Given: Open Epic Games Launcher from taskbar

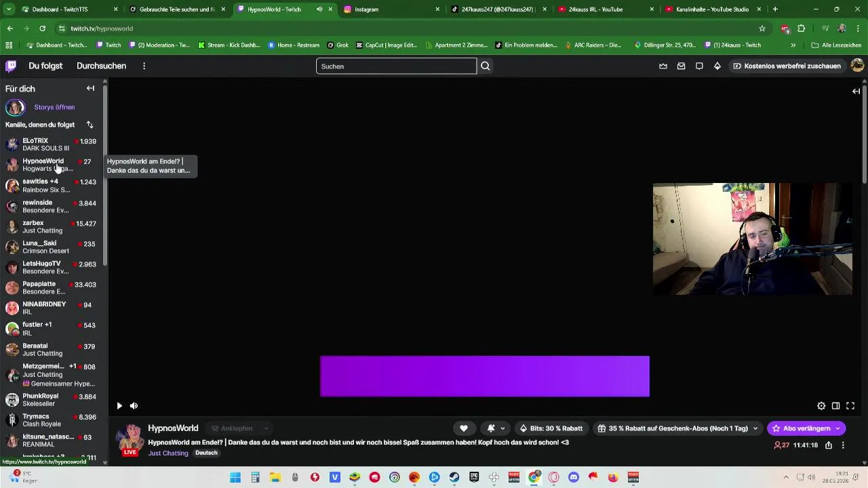Looking at the screenshot, I should click(474, 477).
